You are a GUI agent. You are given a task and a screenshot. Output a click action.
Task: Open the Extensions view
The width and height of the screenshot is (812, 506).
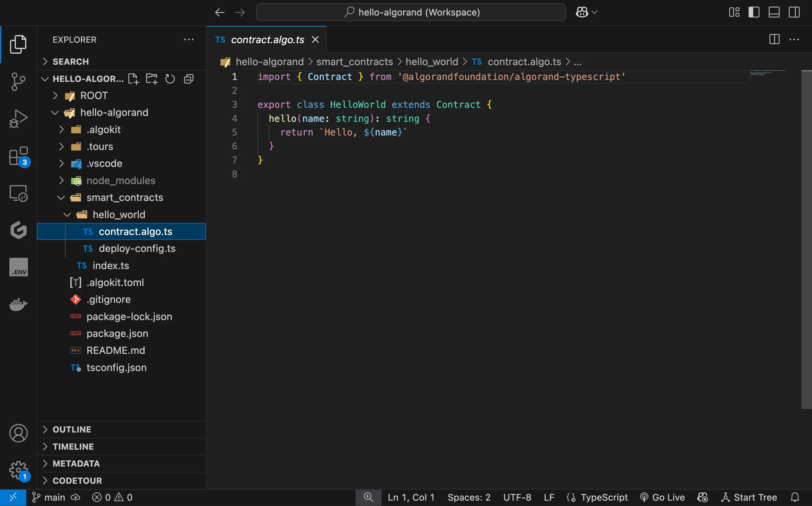tap(18, 156)
